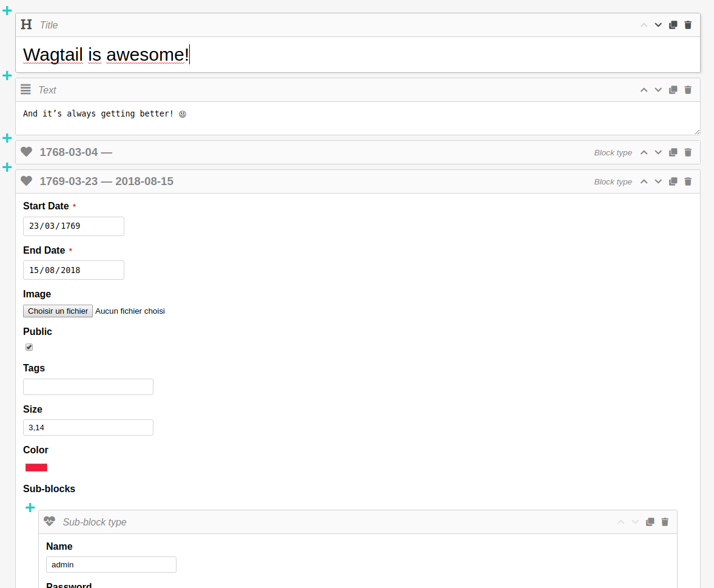This screenshot has height=588, width=714.
Task: Add a sub-block with the plus icon
Action: coord(30,507)
